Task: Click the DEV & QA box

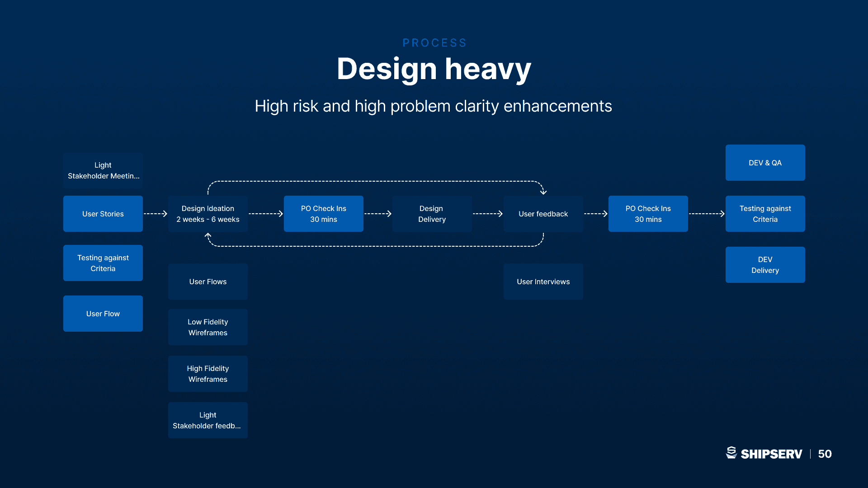Action: pyautogui.click(x=765, y=163)
